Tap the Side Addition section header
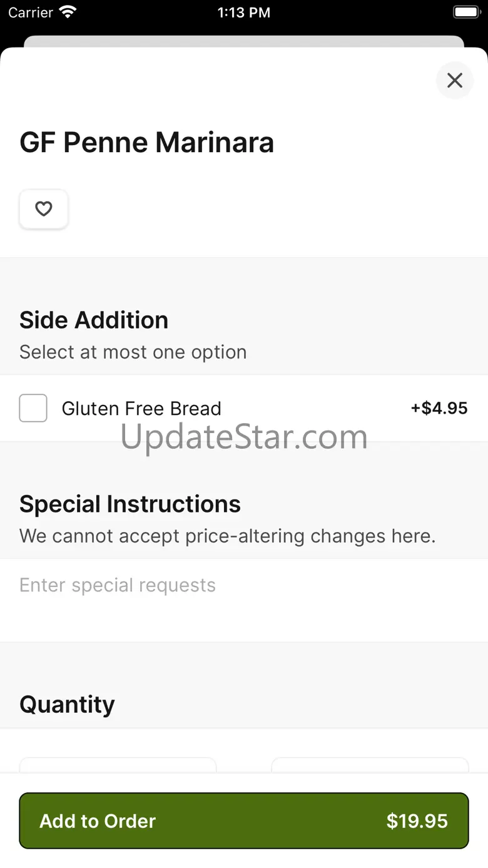The width and height of the screenshot is (488, 868). [94, 320]
